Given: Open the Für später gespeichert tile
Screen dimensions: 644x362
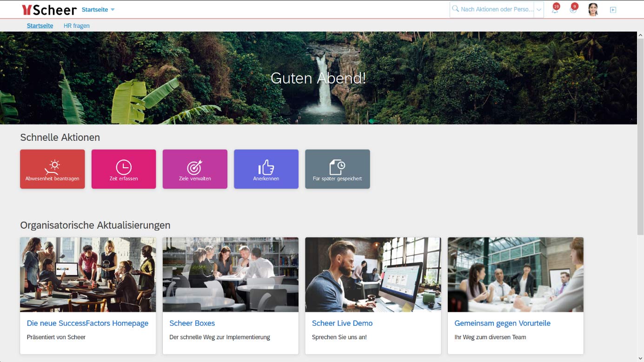Looking at the screenshot, I should click(338, 169).
